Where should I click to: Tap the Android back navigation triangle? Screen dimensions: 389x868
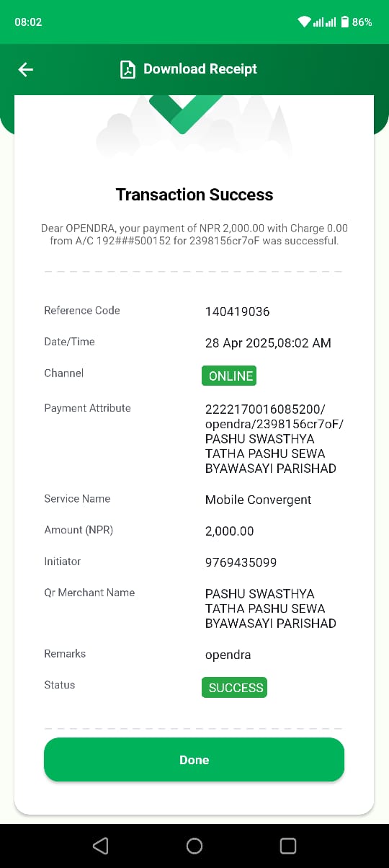click(x=101, y=846)
